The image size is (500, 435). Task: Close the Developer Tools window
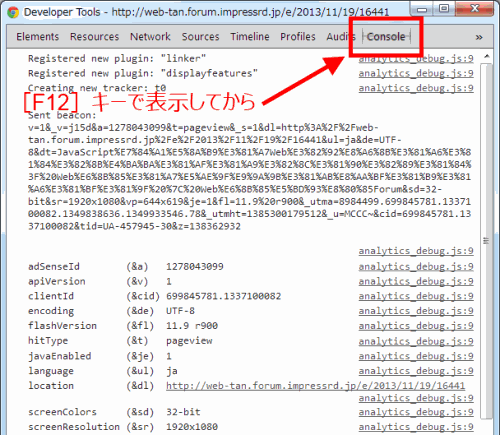point(474,9)
